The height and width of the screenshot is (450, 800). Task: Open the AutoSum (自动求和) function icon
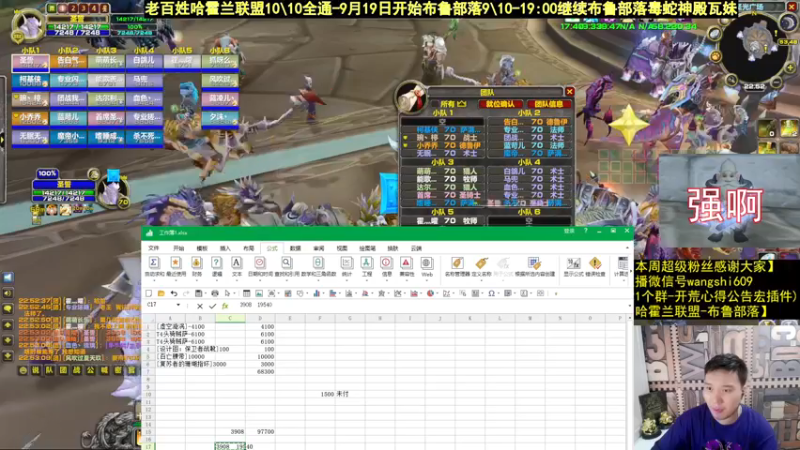coord(154,263)
